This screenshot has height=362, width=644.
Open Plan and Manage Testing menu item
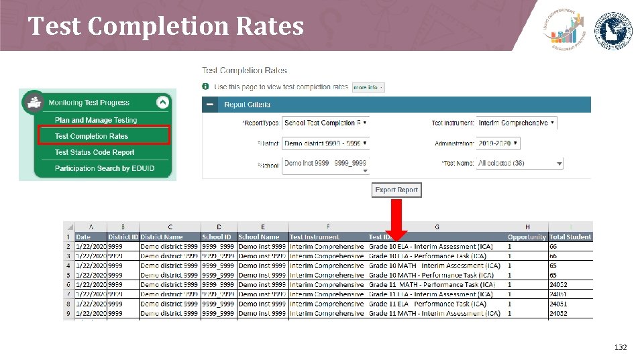pos(96,120)
